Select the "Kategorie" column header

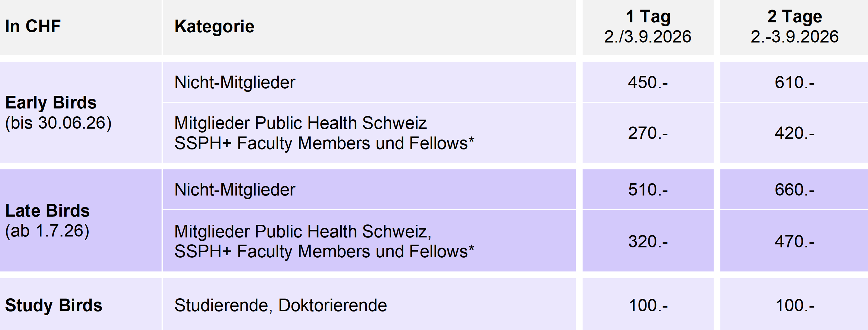coord(214,26)
